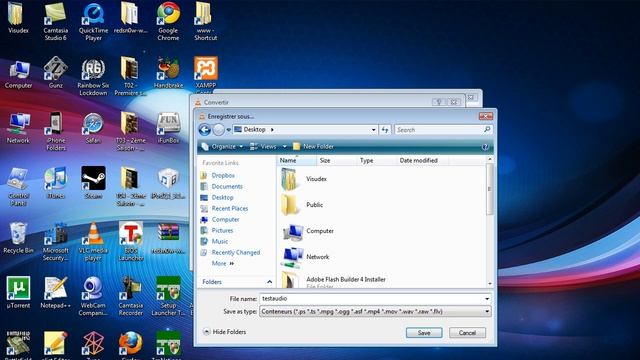Click the Back arrow in the save dialog
Screen dimensions: 640x360
[204, 130]
